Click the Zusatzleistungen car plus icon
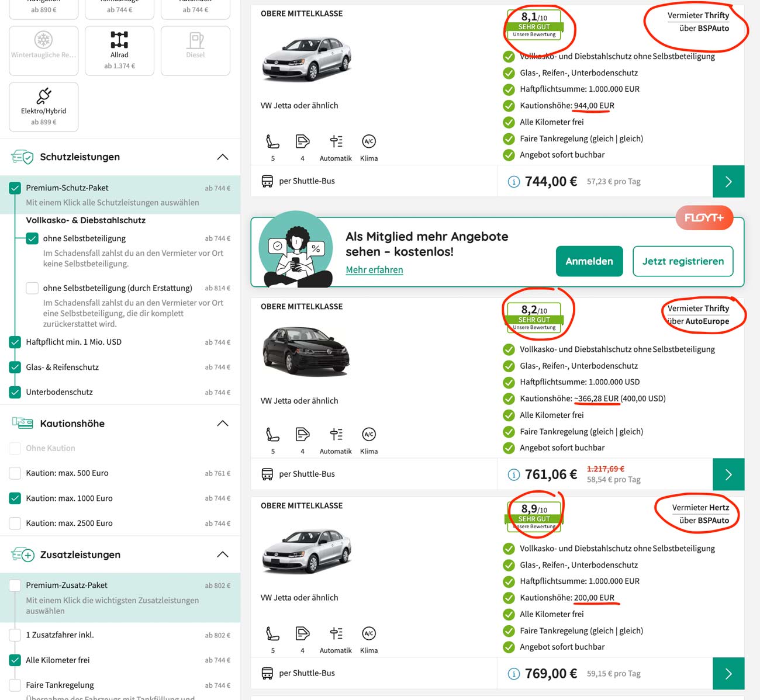The image size is (760, 700). [23, 555]
